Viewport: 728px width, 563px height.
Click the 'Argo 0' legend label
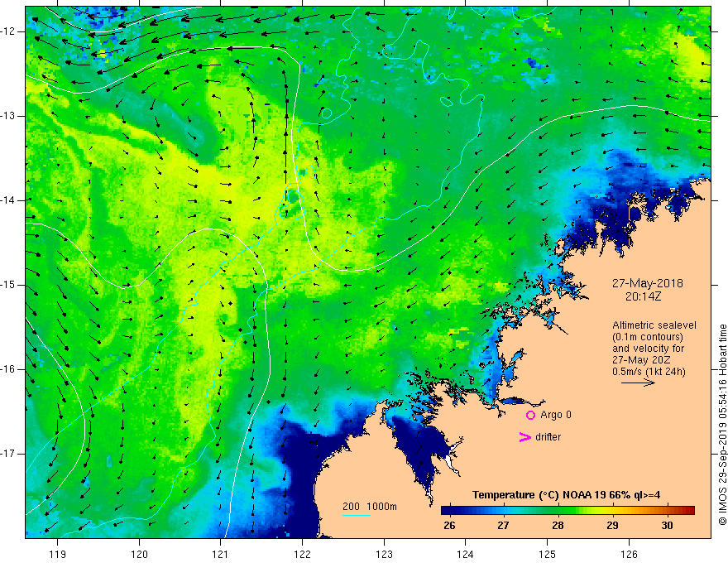coord(556,415)
